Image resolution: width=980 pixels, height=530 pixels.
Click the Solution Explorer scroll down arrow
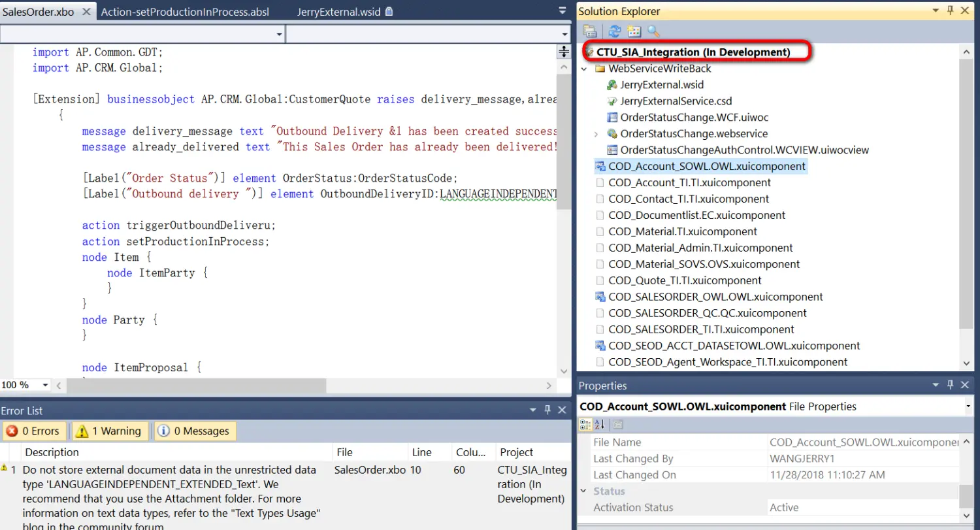click(967, 363)
